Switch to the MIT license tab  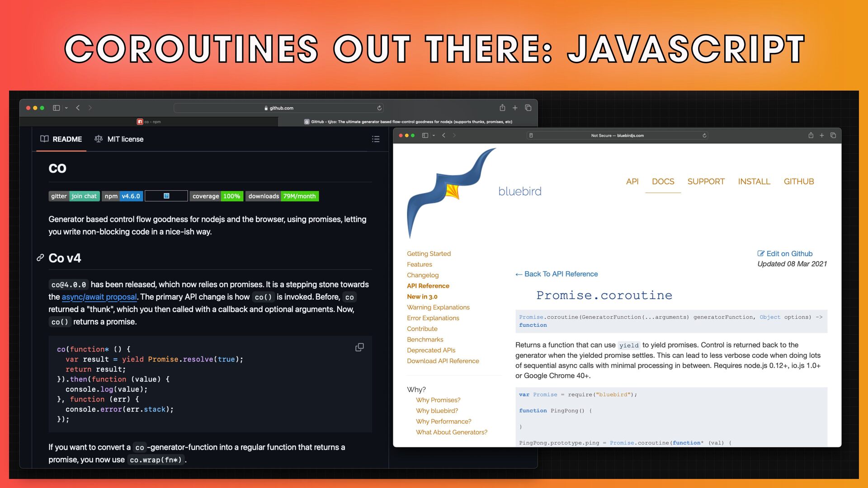[119, 139]
